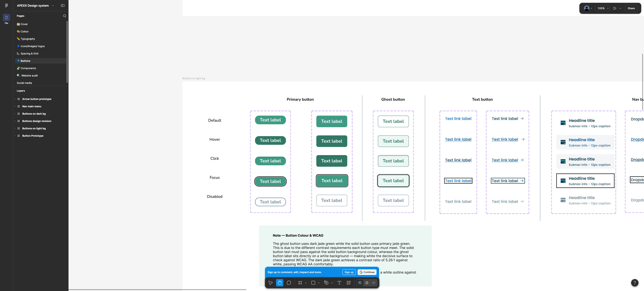Click the Sign up button
The image size is (644, 291).
click(x=349, y=272)
